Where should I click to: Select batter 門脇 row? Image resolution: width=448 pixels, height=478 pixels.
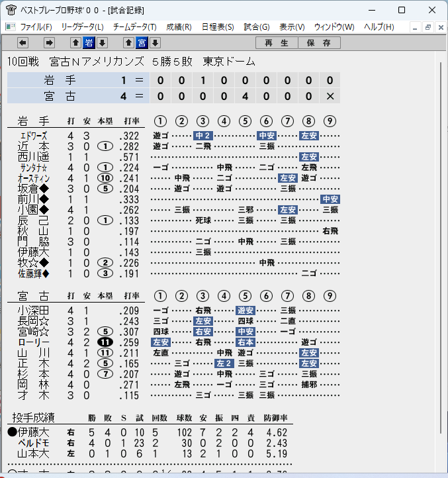[x=33, y=242]
